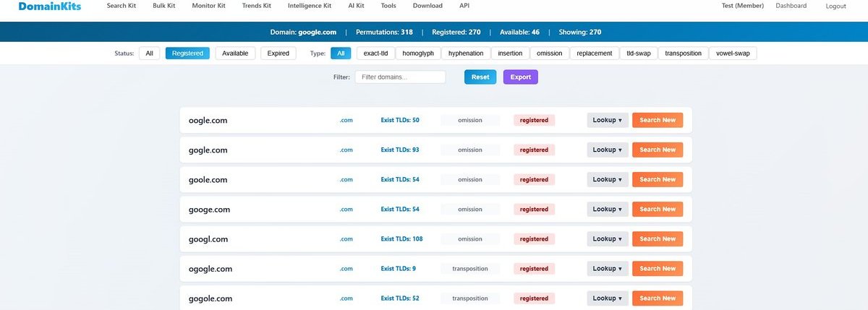This screenshot has width=868, height=310.
Task: Expand Lookup dropdown for googe.com
Action: [608, 209]
